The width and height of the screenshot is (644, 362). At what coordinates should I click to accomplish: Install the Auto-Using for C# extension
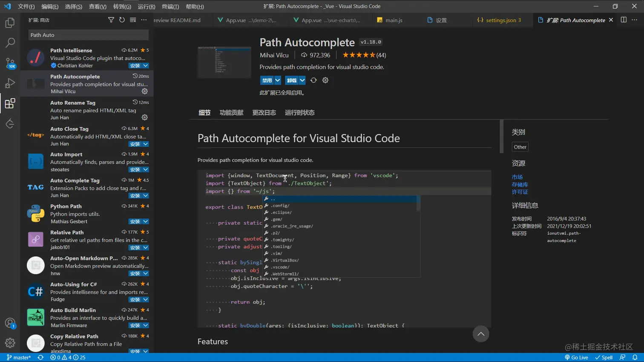135,299
